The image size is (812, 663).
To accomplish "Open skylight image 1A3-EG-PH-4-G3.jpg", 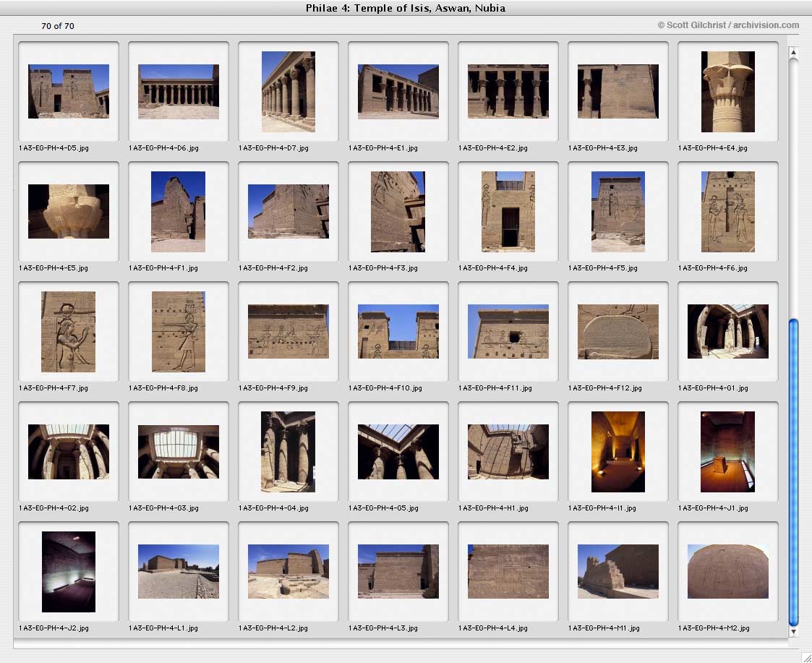I will coord(178,452).
